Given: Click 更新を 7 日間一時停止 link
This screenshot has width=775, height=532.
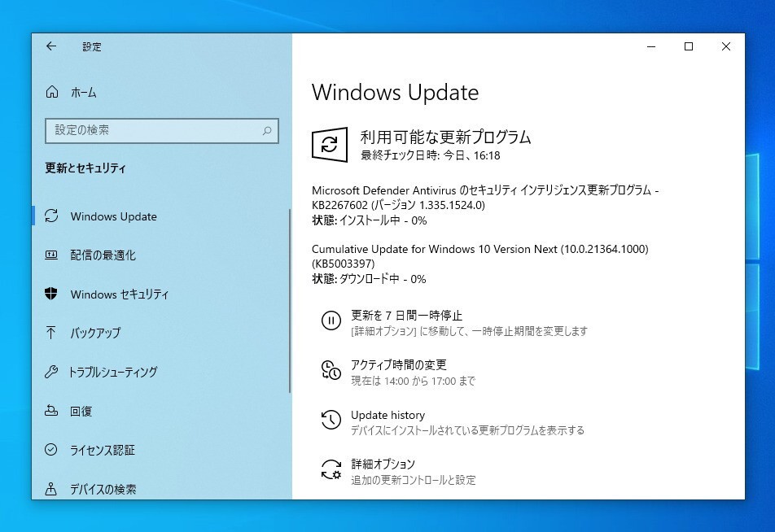Looking at the screenshot, I should 407,315.
